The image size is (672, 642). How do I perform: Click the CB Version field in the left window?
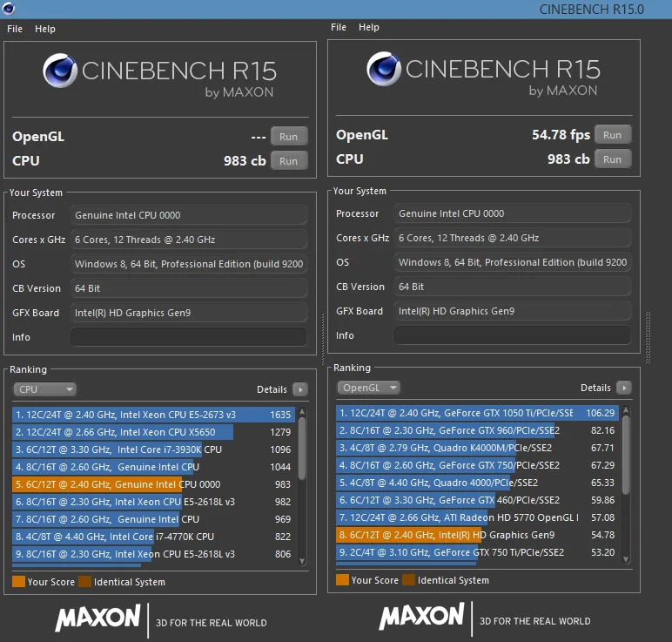(189, 288)
